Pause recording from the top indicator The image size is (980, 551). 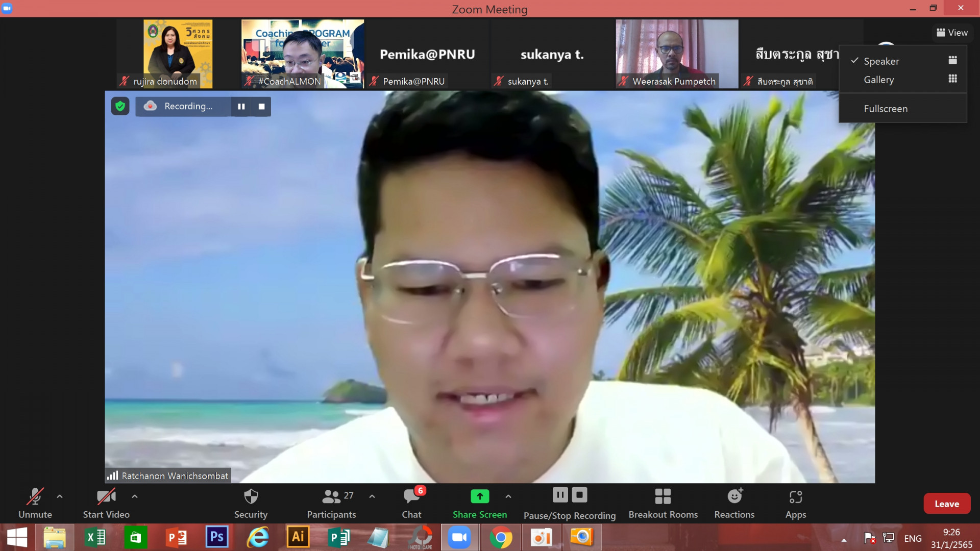241,106
